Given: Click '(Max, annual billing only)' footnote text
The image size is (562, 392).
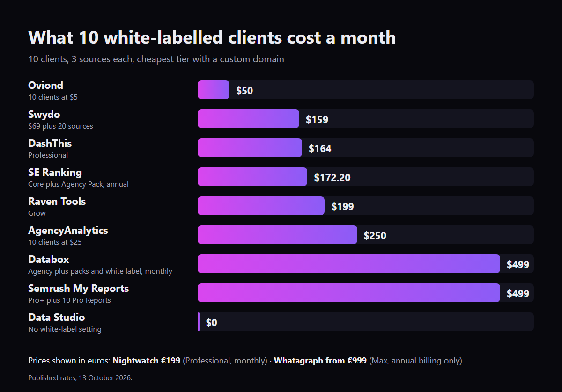Looking at the screenshot, I should (x=416, y=361).
